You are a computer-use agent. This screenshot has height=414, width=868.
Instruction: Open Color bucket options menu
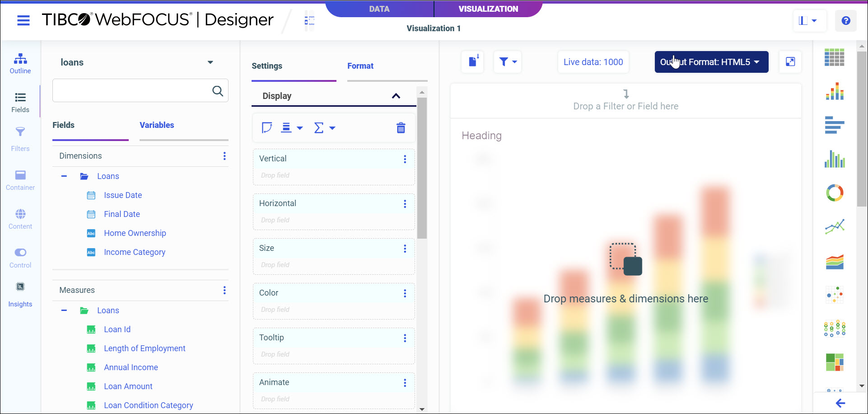tap(405, 293)
